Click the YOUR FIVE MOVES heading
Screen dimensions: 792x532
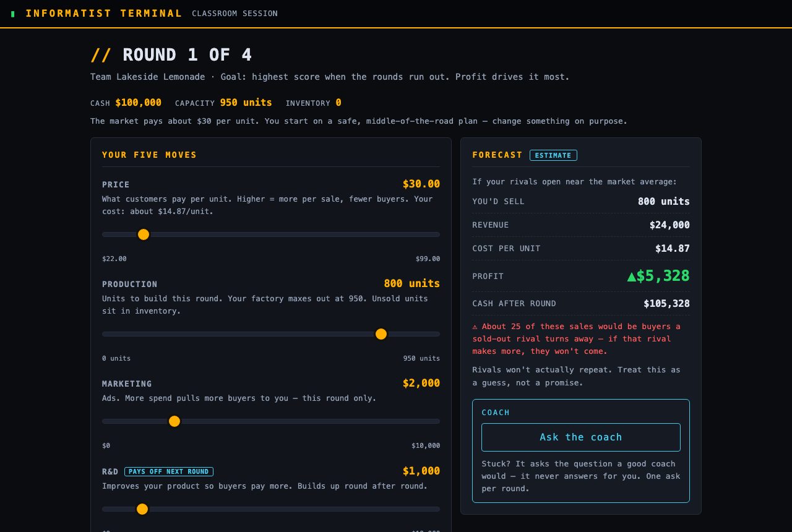point(150,155)
